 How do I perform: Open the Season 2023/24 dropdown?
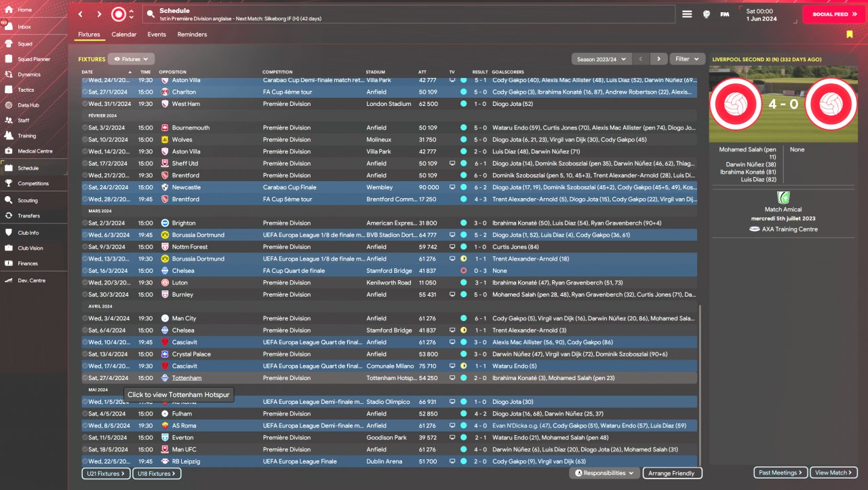tap(602, 59)
